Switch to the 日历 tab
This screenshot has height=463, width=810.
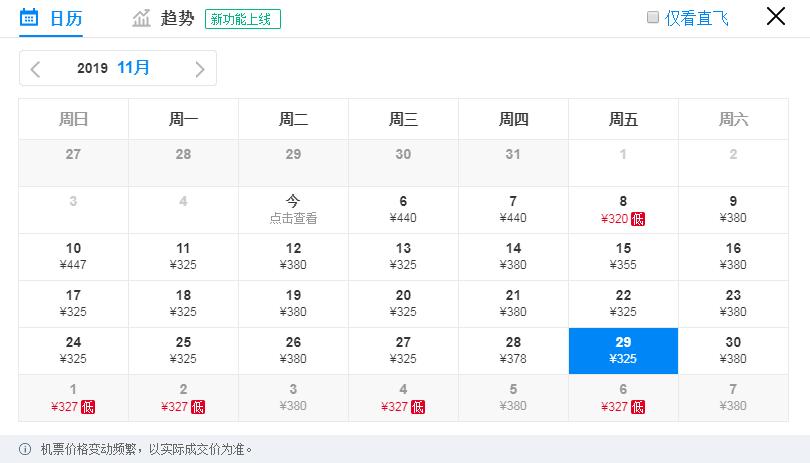point(51,19)
